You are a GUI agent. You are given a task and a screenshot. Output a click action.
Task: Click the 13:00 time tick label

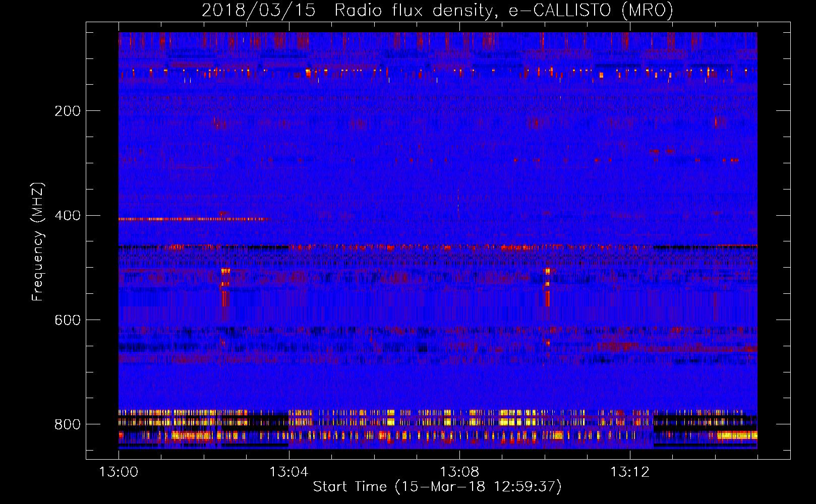click(x=119, y=472)
